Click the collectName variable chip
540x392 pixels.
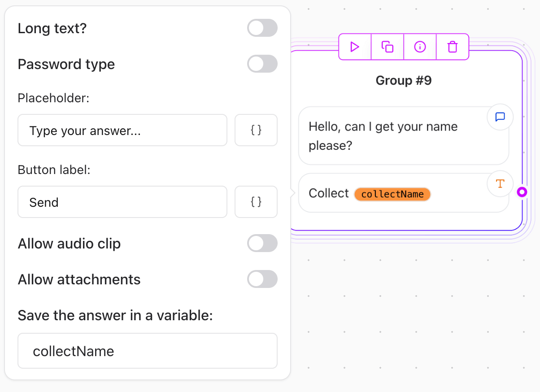coord(392,194)
